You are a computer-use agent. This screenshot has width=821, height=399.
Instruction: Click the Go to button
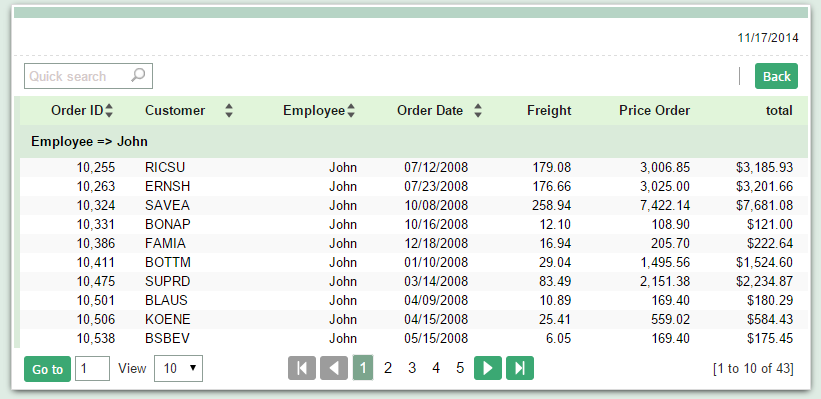click(48, 369)
